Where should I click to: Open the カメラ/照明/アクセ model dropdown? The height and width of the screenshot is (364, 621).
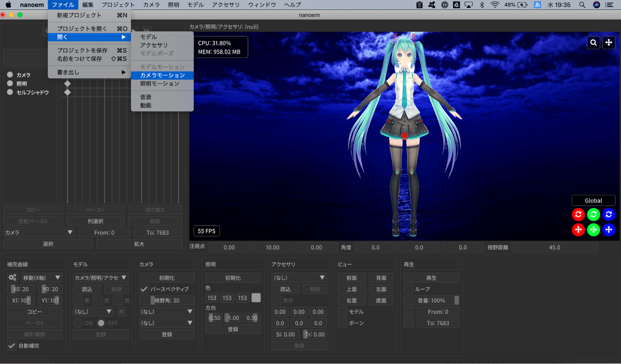(x=101, y=277)
